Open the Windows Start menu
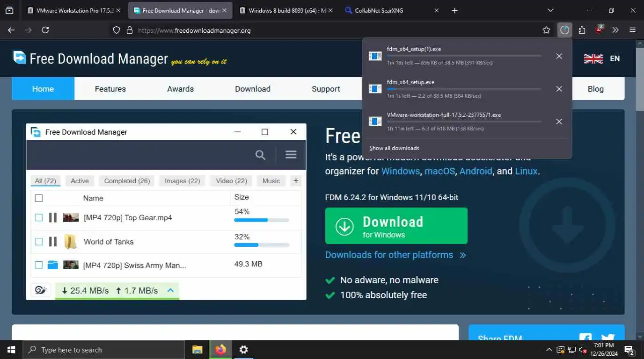644x359 pixels. (x=11, y=350)
